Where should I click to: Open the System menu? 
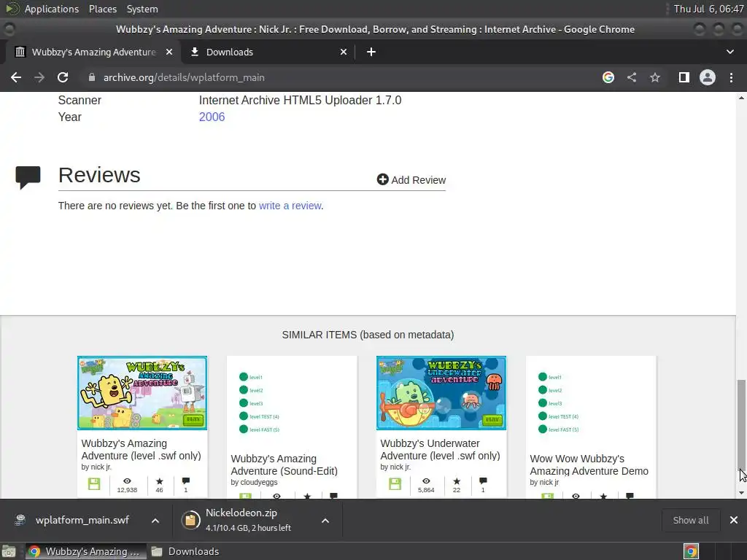[x=142, y=9]
